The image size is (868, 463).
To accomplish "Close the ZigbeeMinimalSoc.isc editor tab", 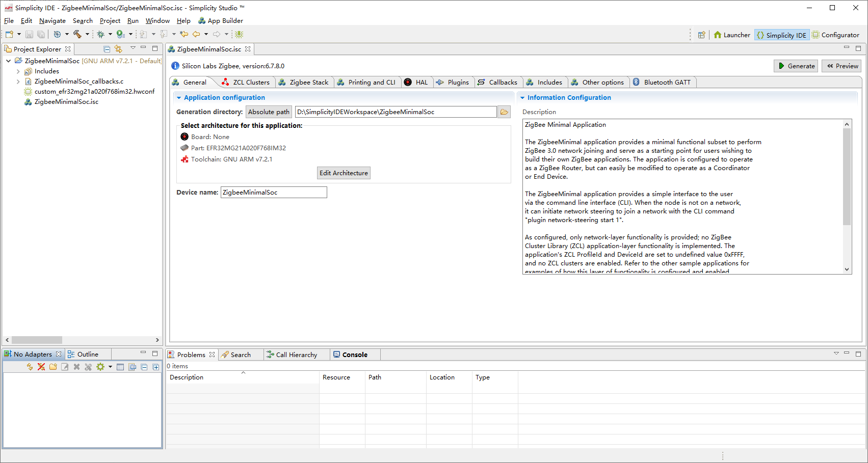I will pos(248,49).
